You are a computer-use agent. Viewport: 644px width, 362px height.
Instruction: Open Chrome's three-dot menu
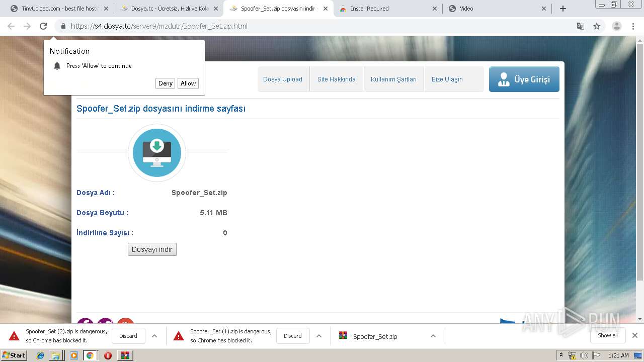[x=633, y=26]
